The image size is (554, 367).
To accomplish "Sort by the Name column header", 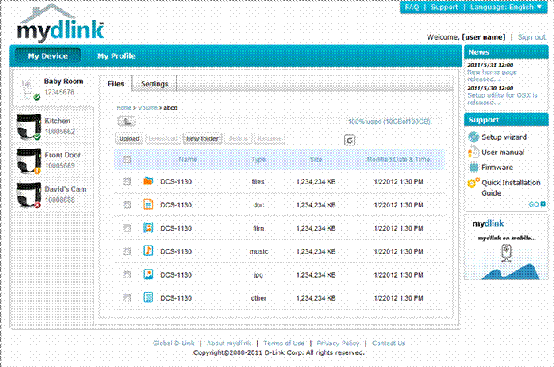I will click(x=188, y=160).
